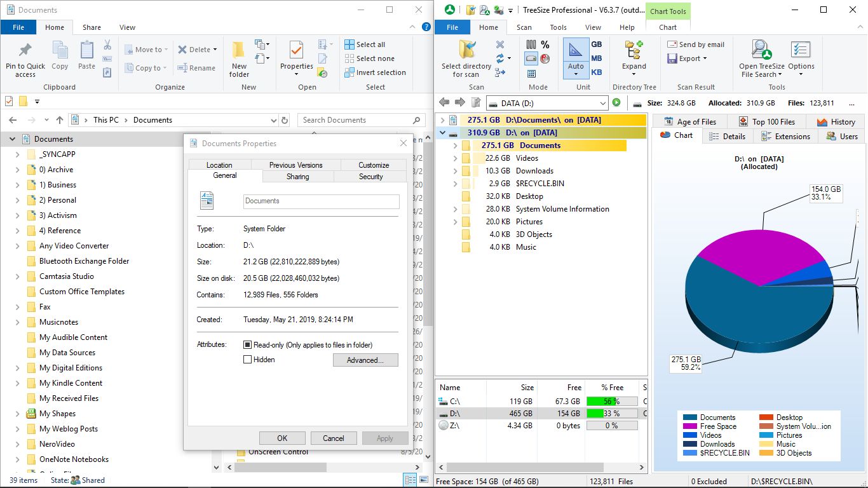This screenshot has width=868, height=488.
Task: Click the C:\ 56% free bar
Action: [612, 402]
